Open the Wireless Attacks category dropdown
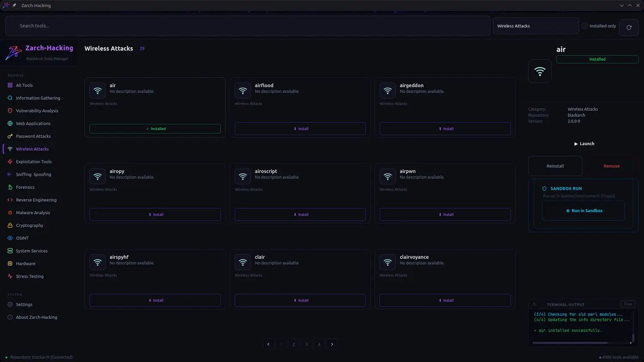 [x=536, y=26]
